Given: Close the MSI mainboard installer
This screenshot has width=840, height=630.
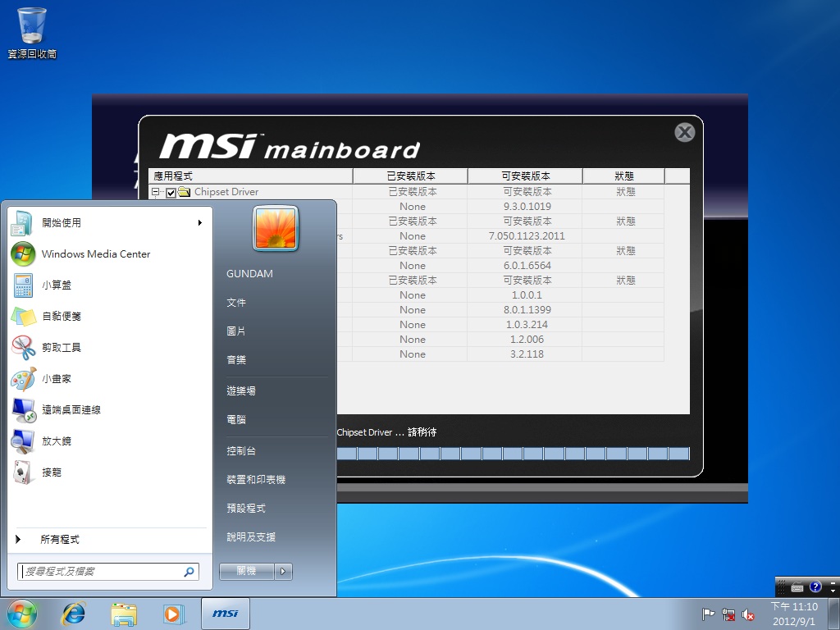Looking at the screenshot, I should pos(684,132).
